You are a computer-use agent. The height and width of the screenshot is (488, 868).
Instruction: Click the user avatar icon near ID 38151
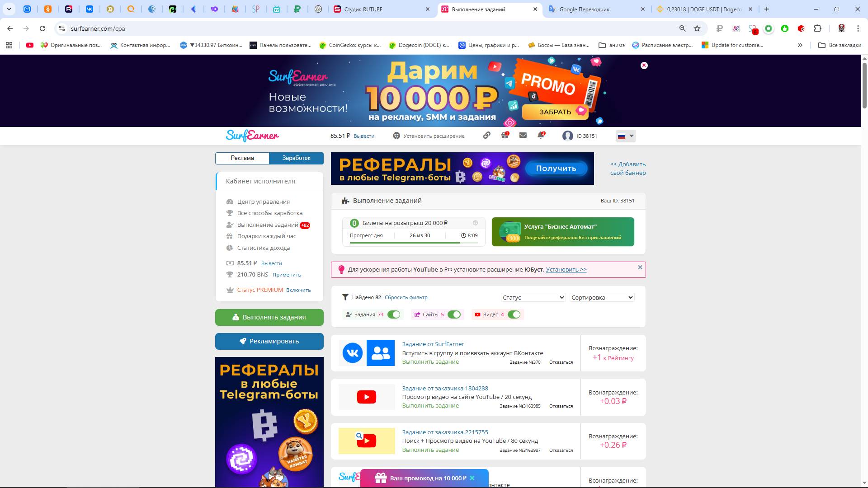coord(567,136)
